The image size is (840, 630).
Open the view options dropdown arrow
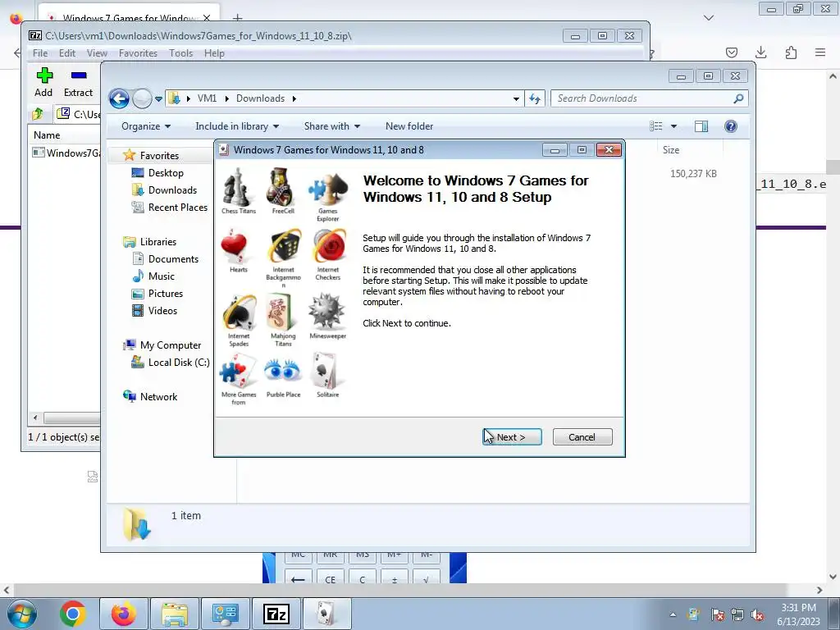point(674,126)
